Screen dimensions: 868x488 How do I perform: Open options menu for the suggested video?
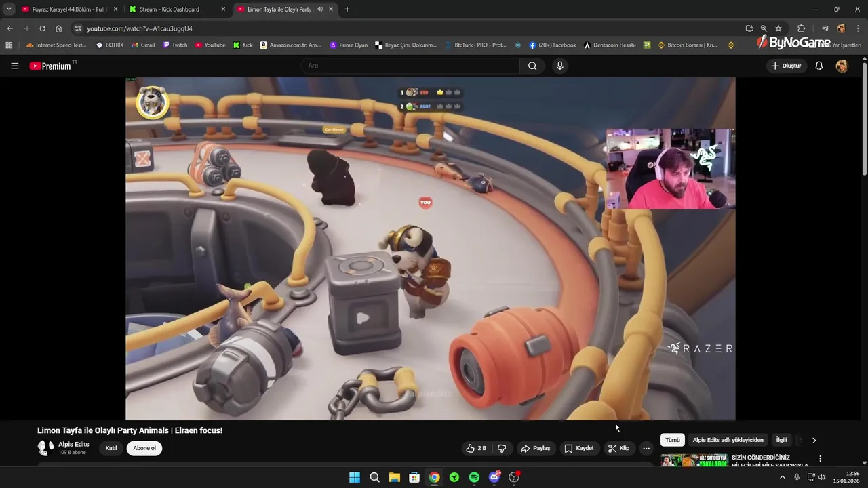(820, 459)
